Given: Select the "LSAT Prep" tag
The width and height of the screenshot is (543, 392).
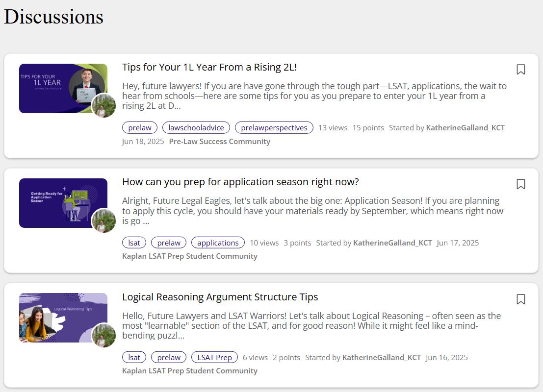Looking at the screenshot, I should pos(214,357).
